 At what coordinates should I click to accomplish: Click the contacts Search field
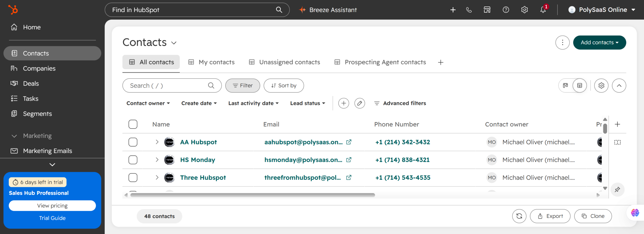click(x=172, y=86)
